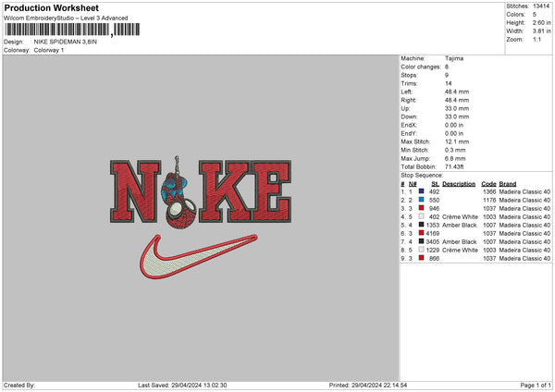The height and width of the screenshot is (392, 555).
Task: Click the navy swatch in stop row 1
Action: tap(421, 191)
